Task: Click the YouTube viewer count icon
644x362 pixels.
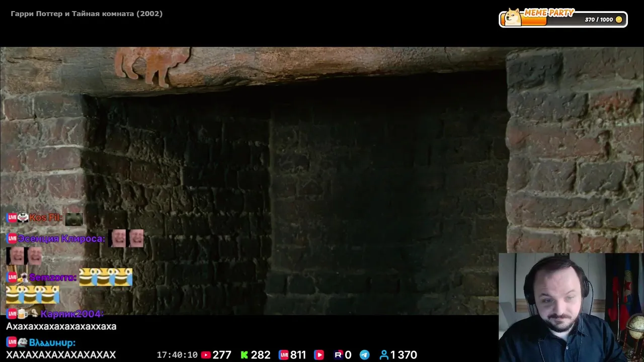Action: [x=206, y=355]
